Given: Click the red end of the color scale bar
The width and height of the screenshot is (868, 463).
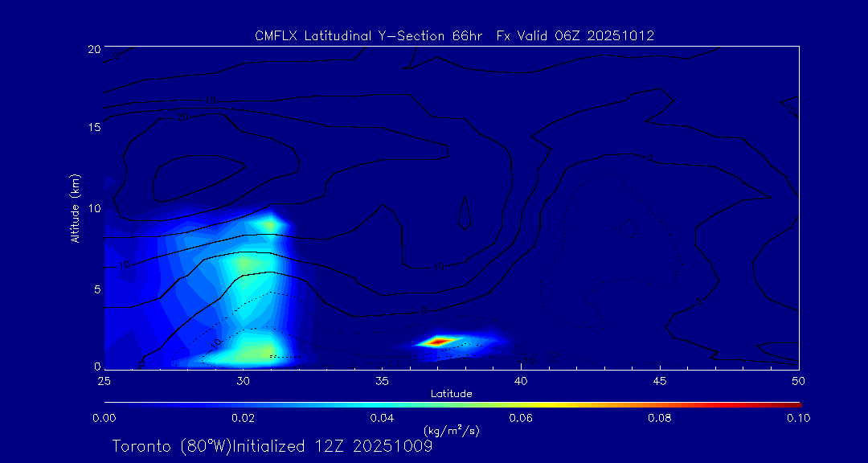Looking at the screenshot, I should (x=796, y=403).
